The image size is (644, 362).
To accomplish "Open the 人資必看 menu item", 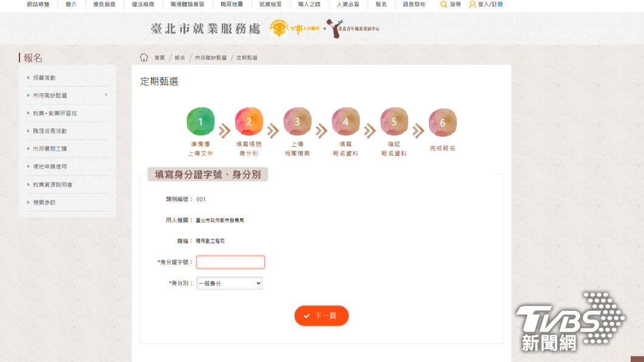I will pyautogui.click(x=348, y=4).
